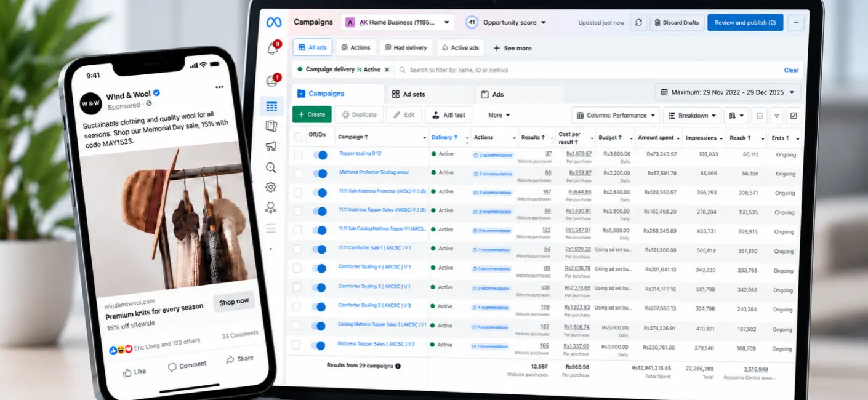This screenshot has height=400, width=868.
Task: Toggle off the Topper scaling 9 12 campaign
Action: click(x=319, y=155)
